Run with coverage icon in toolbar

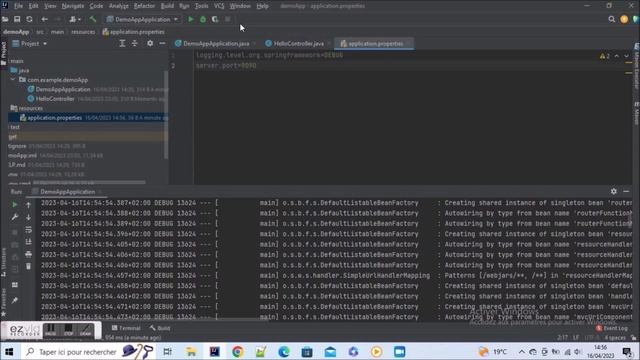pyautogui.click(x=215, y=19)
